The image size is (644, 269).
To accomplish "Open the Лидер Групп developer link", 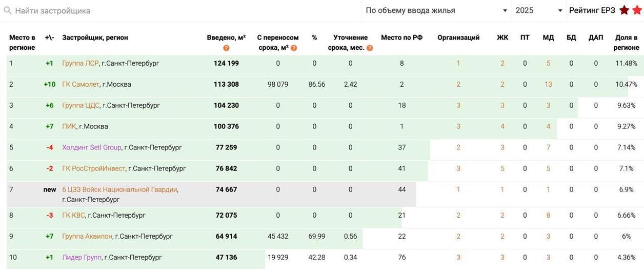I will (x=82, y=258).
